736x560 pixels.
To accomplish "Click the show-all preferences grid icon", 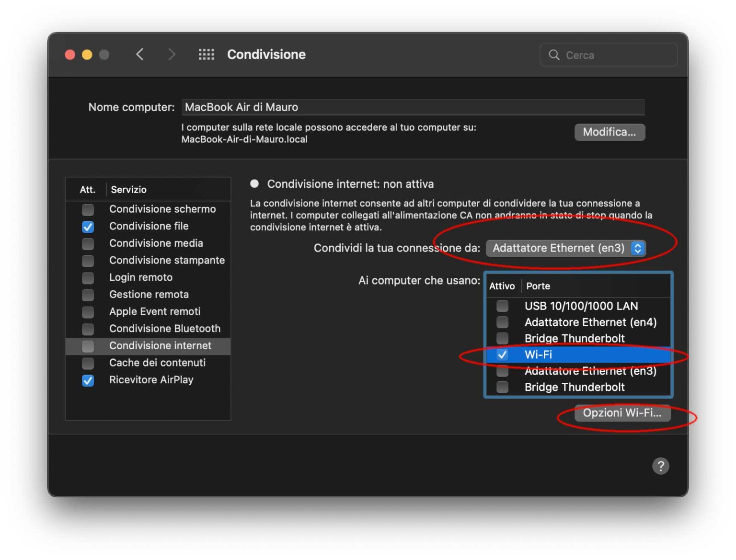I will coord(206,54).
